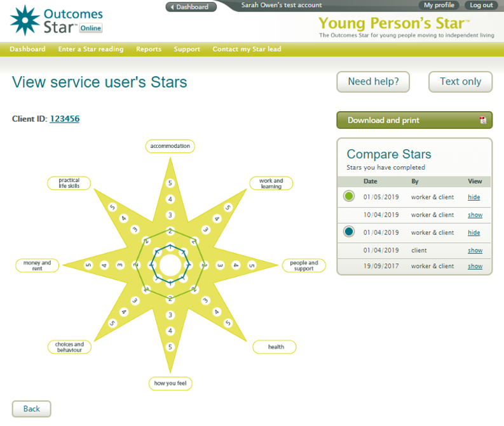Click score 5 on the health point
This screenshot has height=426, width=504.
point(228,323)
